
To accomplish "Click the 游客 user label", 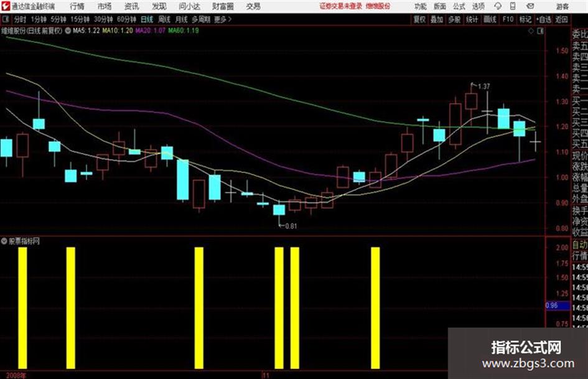I will (x=562, y=6).
